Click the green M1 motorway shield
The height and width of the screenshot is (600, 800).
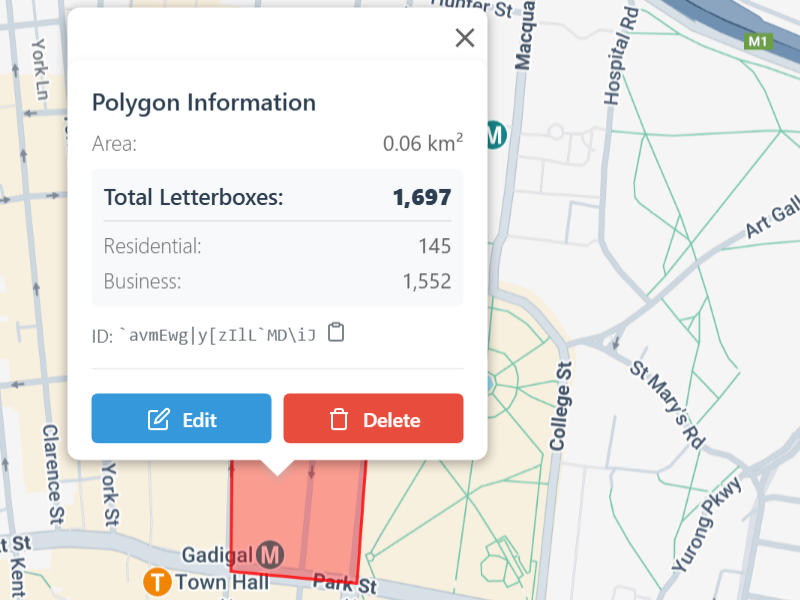758,42
